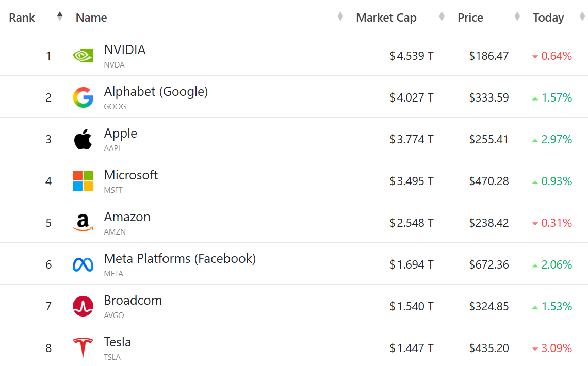The image size is (588, 366).
Task: Click the Google logo icon
Action: point(83,97)
